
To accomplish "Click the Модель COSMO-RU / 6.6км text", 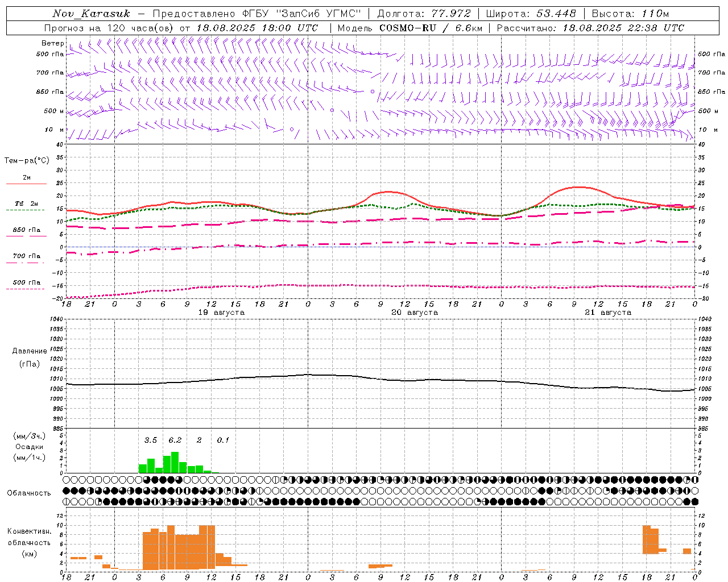I will 409,28.
